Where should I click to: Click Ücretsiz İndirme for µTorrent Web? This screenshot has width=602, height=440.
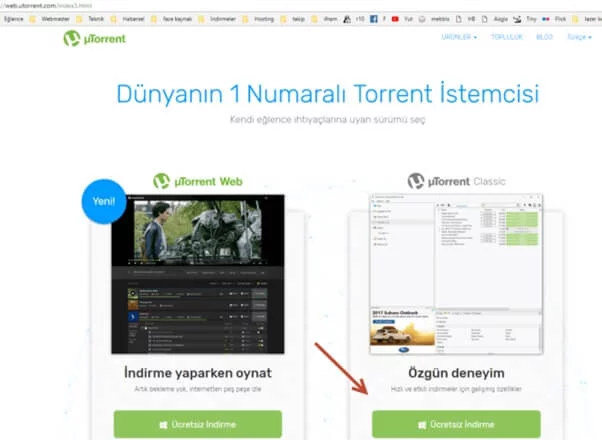point(198,424)
